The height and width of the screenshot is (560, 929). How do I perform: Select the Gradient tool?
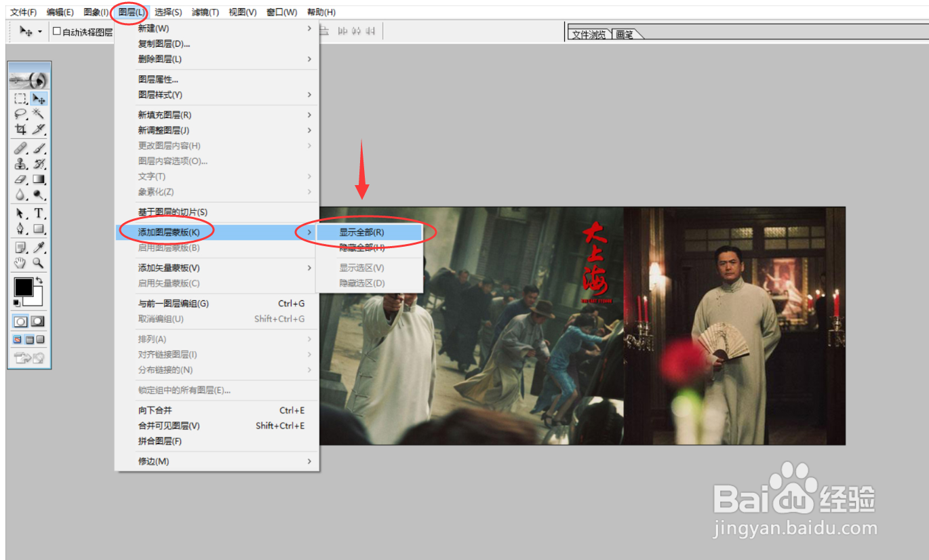pos(39,179)
